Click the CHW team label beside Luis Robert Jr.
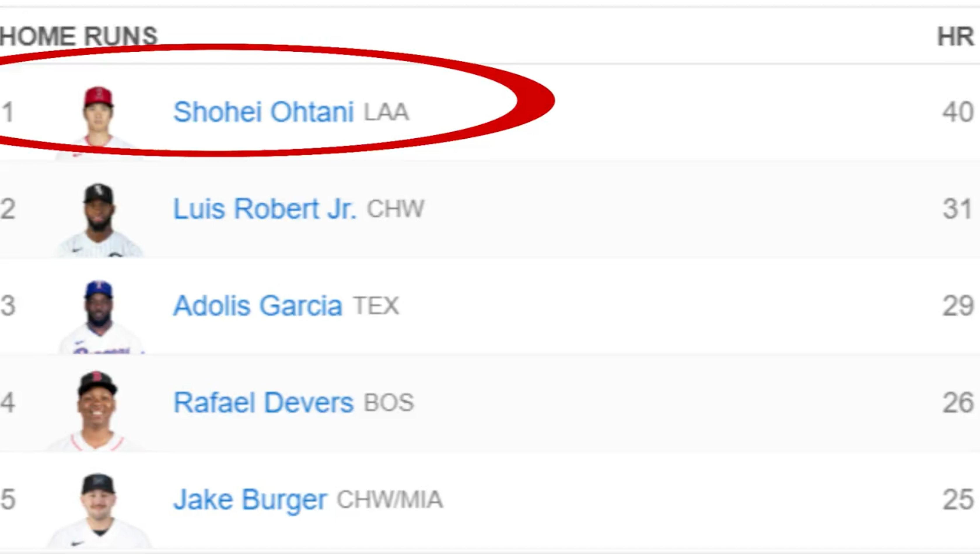The width and height of the screenshot is (980, 554). pos(395,209)
